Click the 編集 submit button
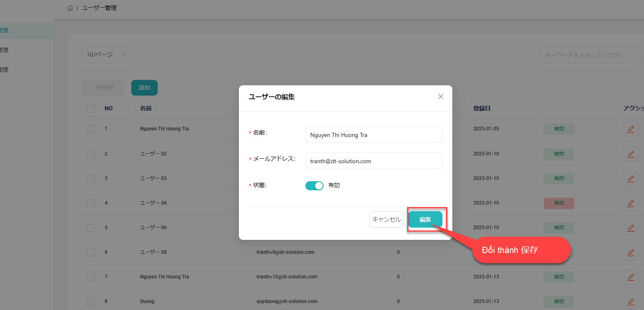This screenshot has height=310, width=644. click(425, 219)
